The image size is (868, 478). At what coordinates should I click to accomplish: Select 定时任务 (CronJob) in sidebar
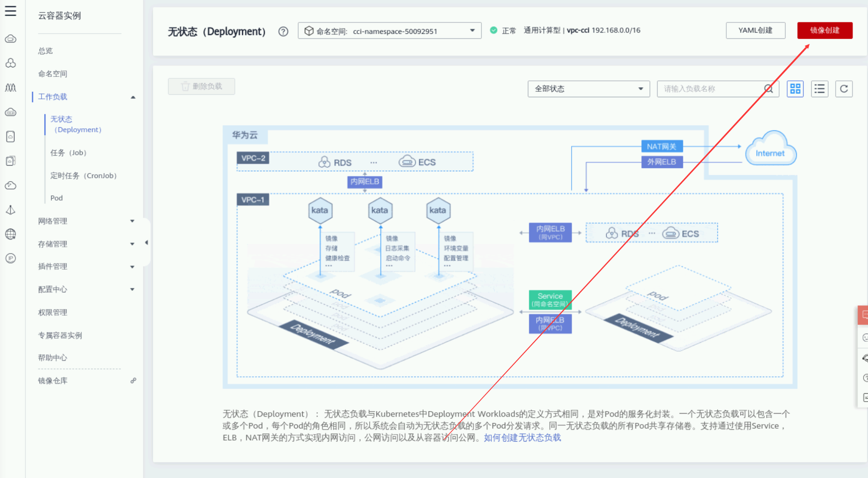click(84, 176)
